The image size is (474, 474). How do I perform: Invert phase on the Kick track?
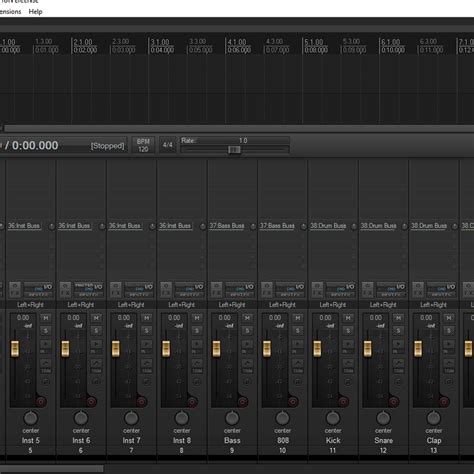tap(348, 382)
